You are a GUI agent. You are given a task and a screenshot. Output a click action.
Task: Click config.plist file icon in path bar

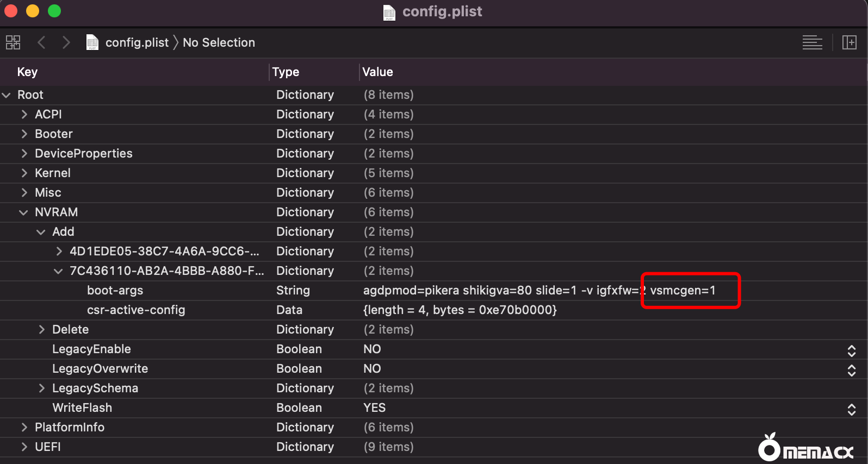(x=92, y=42)
